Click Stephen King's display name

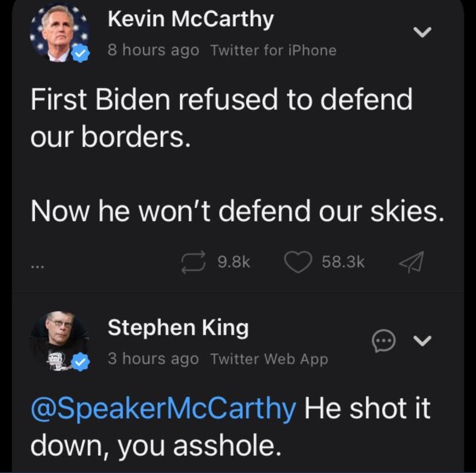pyautogui.click(x=178, y=327)
